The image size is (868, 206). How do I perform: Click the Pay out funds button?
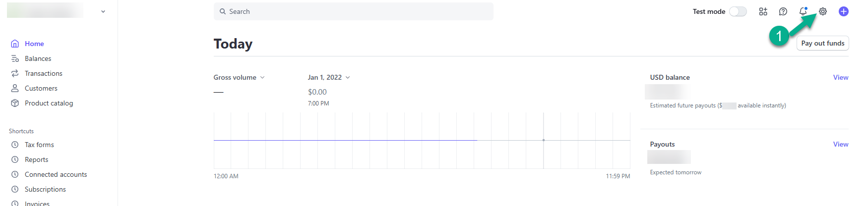(822, 43)
